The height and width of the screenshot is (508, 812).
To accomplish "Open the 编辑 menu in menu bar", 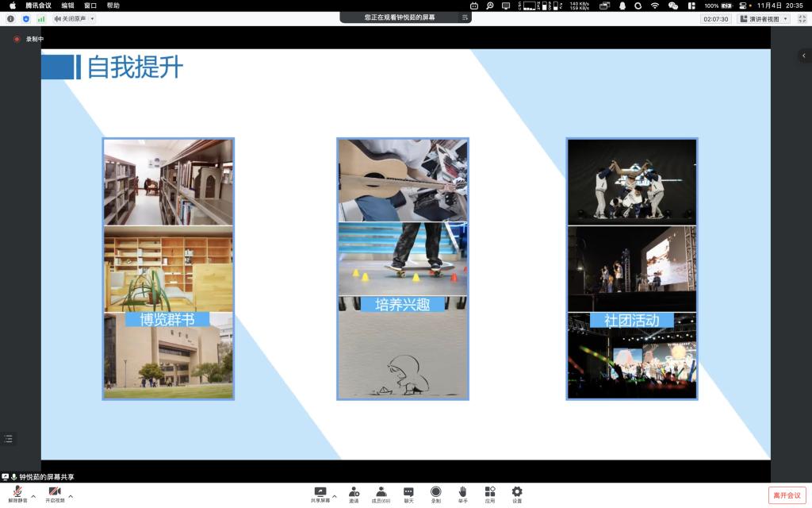I will pyautogui.click(x=68, y=6).
